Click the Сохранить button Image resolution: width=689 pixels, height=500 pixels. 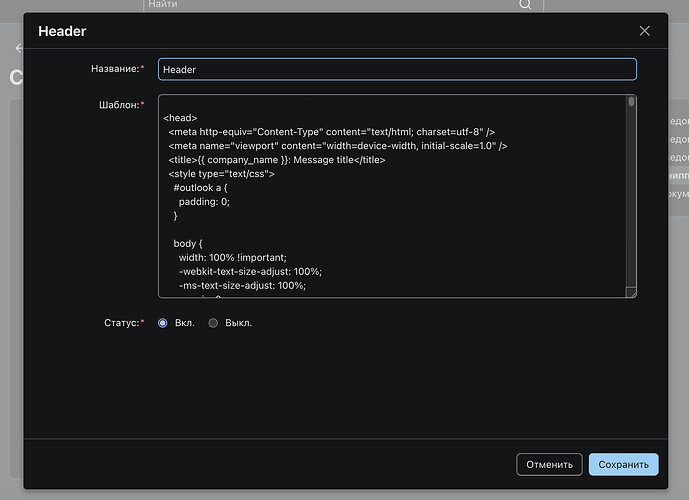623,464
